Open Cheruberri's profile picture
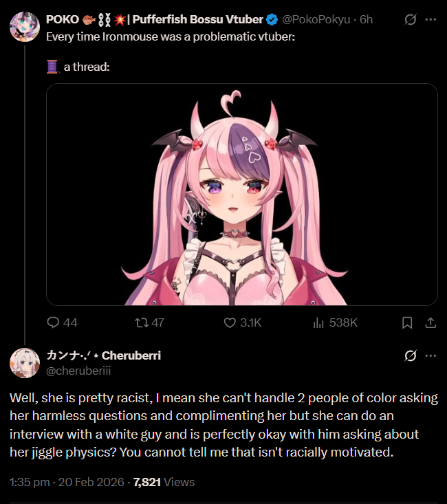447x504 pixels. pyautogui.click(x=25, y=363)
